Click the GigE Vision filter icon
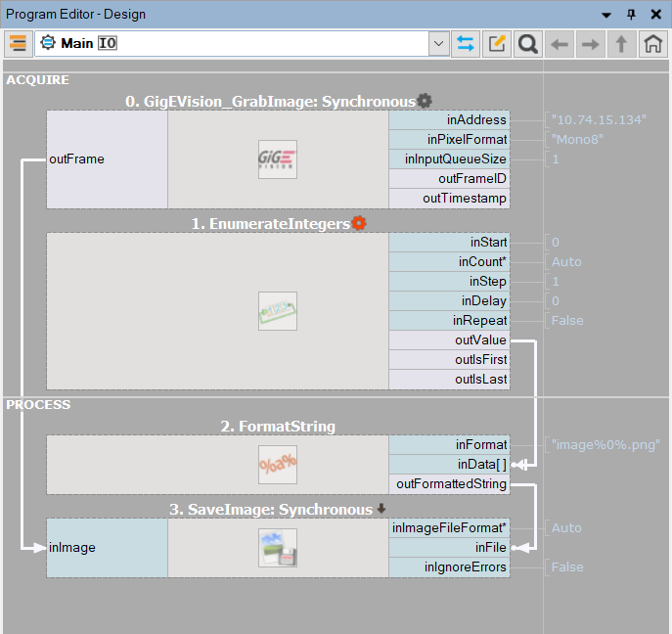 (x=278, y=158)
